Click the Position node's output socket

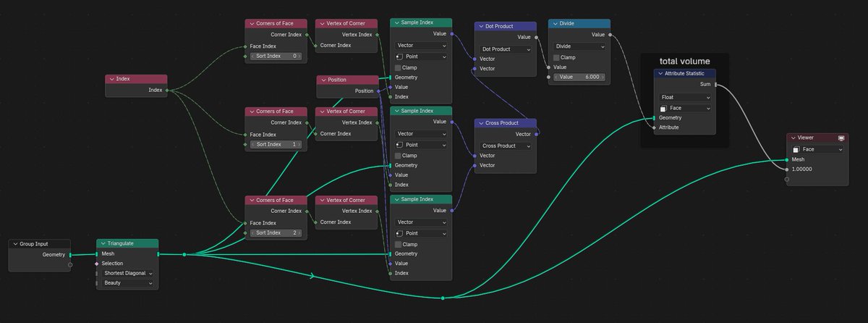click(x=378, y=91)
